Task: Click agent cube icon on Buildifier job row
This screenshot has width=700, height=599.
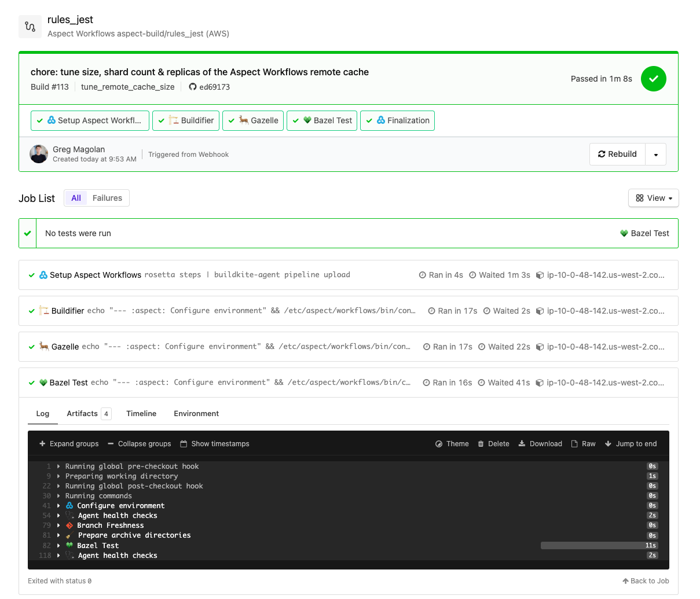Action: pos(540,311)
